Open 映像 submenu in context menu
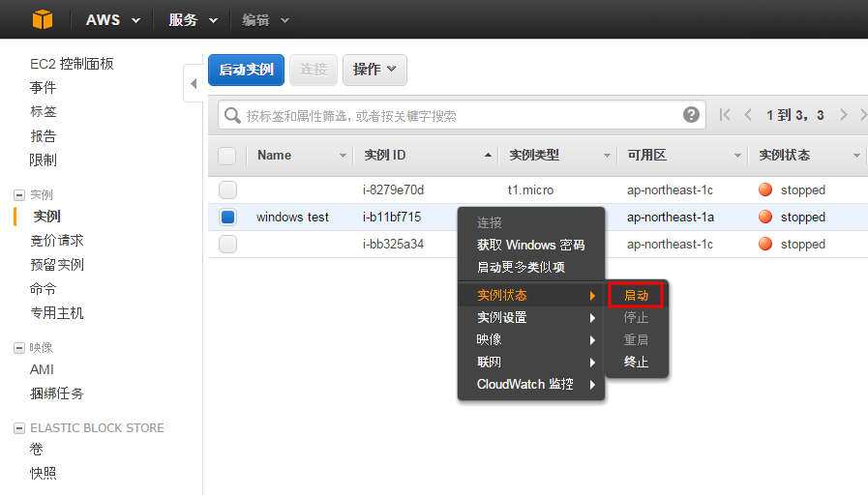This screenshot has height=495, width=868. tap(531, 339)
